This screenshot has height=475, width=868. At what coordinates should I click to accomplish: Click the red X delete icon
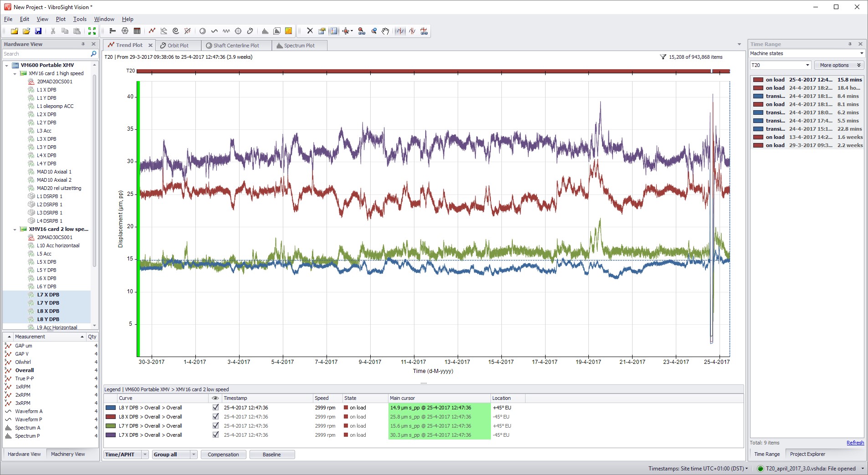pos(310,31)
